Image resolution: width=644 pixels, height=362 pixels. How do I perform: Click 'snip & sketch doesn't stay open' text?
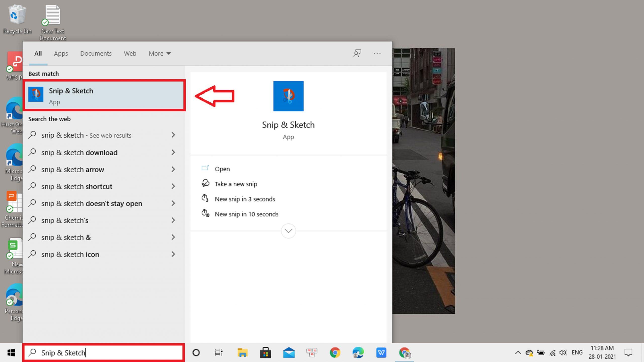92,203
